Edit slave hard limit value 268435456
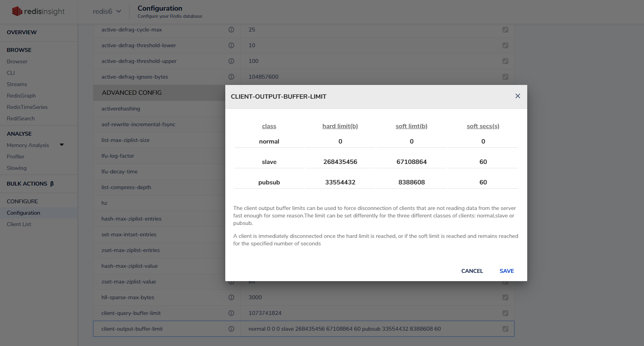The width and height of the screenshot is (644, 346). 340,162
